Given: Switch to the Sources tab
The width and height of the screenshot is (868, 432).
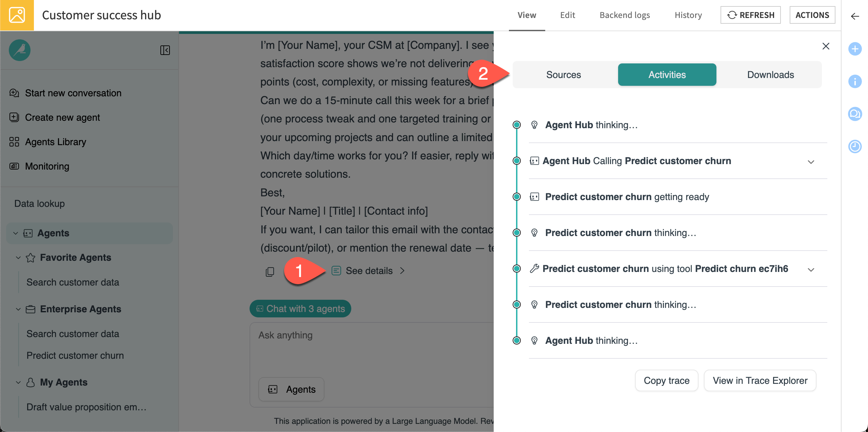Looking at the screenshot, I should click(564, 75).
